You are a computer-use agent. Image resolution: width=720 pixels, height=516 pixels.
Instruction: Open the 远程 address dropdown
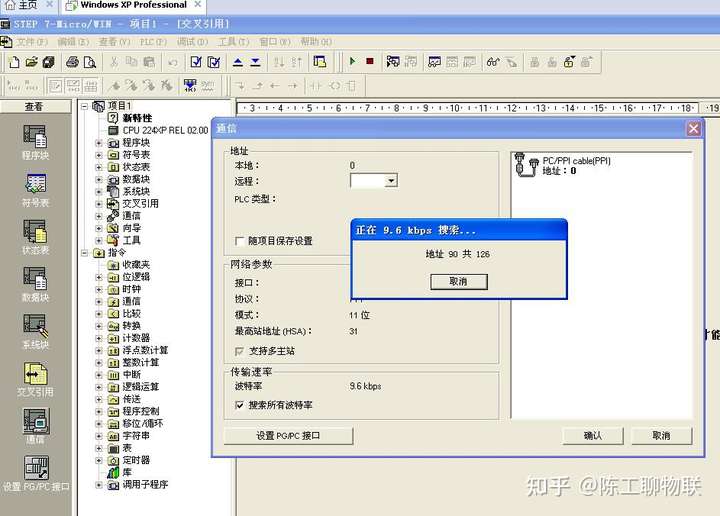[391, 180]
